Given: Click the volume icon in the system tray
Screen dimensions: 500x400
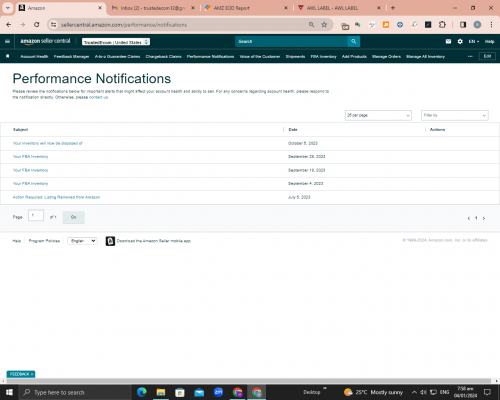Looking at the screenshot, I should 424,392.
